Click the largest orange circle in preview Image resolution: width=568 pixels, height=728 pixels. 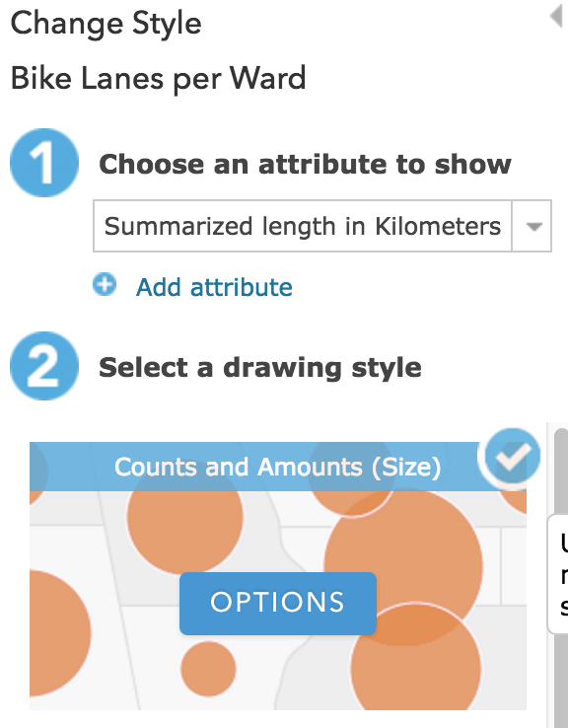pos(402,567)
